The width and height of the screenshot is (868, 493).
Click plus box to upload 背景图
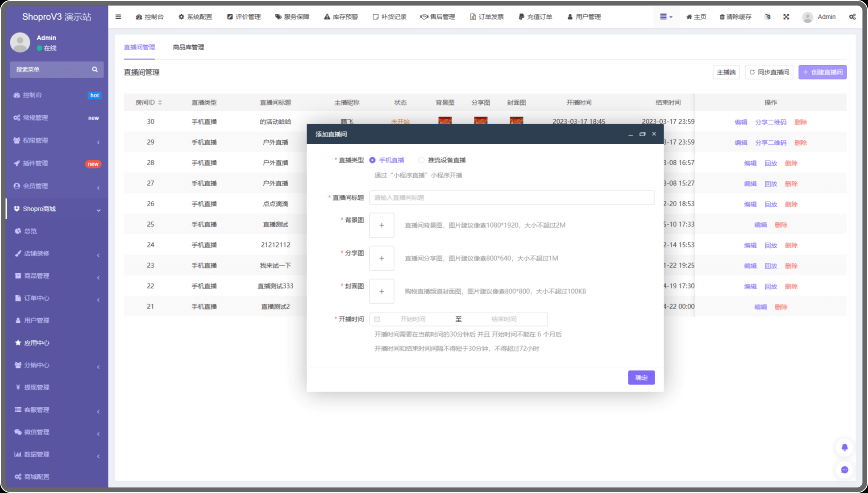(382, 226)
